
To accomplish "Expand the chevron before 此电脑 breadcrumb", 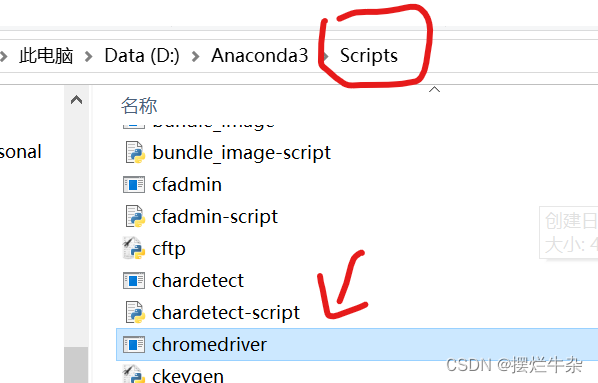I will click(x=3, y=57).
